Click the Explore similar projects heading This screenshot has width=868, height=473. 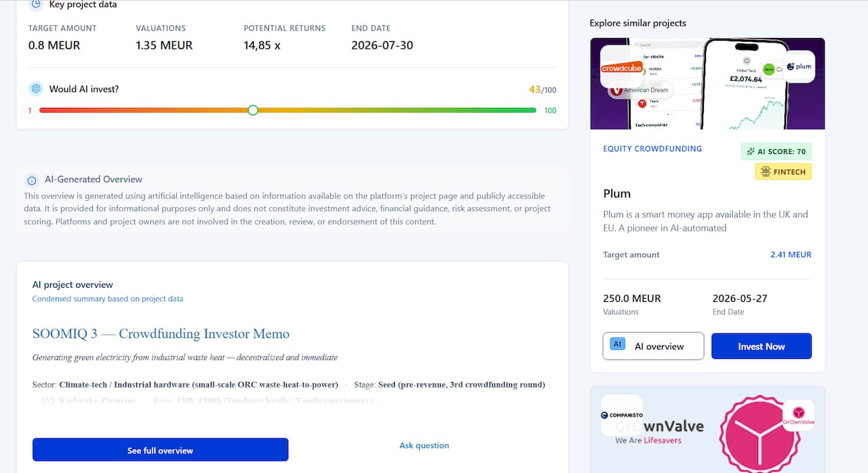637,23
